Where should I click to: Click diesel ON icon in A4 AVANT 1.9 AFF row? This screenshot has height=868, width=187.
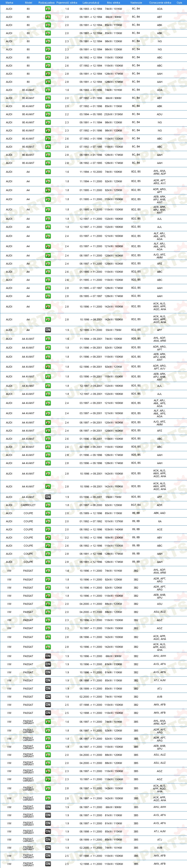[x=48, y=497]
